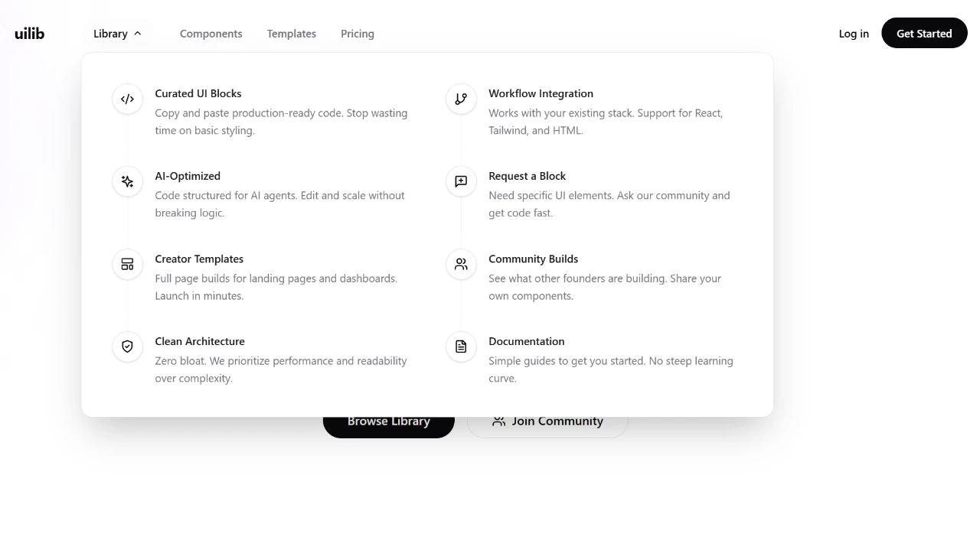Click the sparkles icon beside AI-Optimized
980x550 pixels.
pos(128,181)
